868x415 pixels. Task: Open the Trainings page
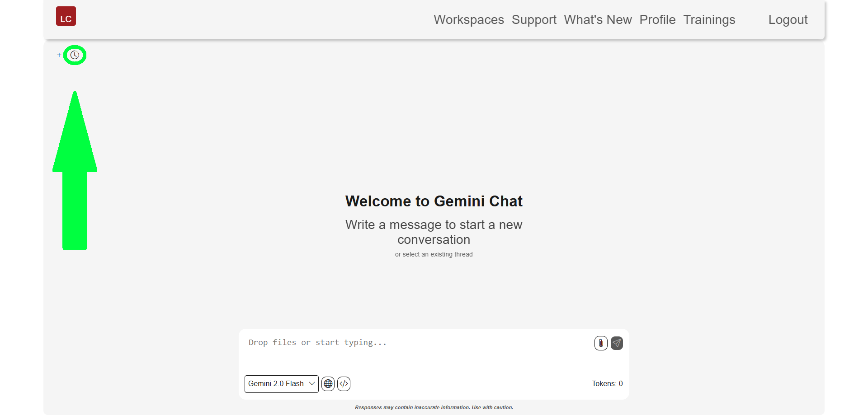click(709, 20)
